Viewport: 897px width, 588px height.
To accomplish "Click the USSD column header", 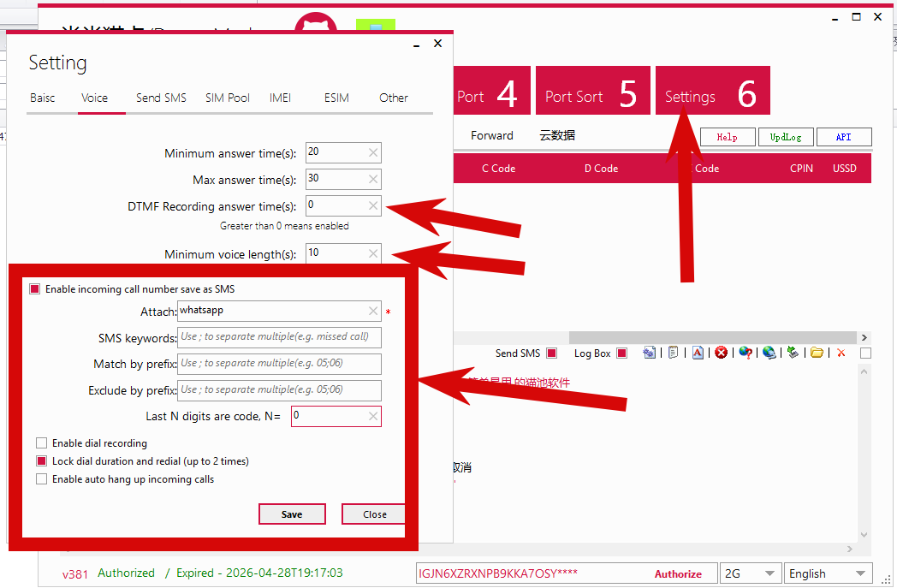I will (845, 168).
